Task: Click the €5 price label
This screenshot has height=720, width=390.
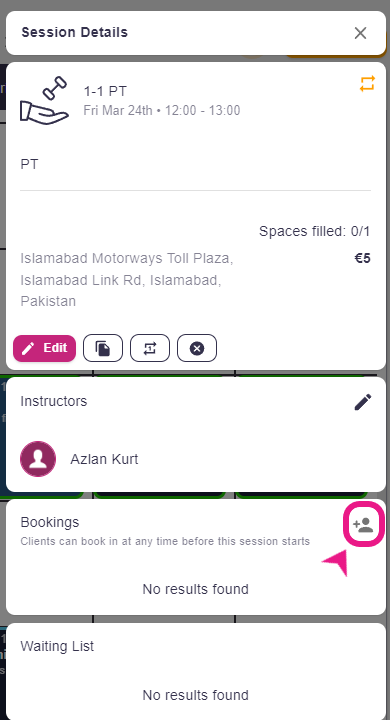Action: coord(362,259)
